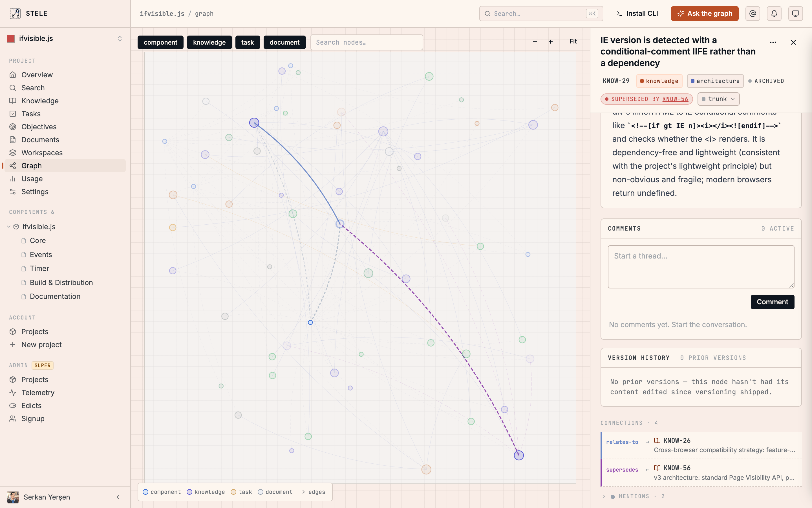Open Objectives in the sidebar

pos(65,127)
